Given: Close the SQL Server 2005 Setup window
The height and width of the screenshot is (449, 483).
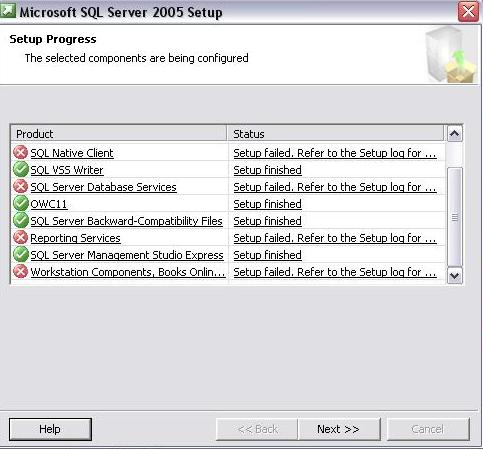Looking at the screenshot, I should coord(468,12).
